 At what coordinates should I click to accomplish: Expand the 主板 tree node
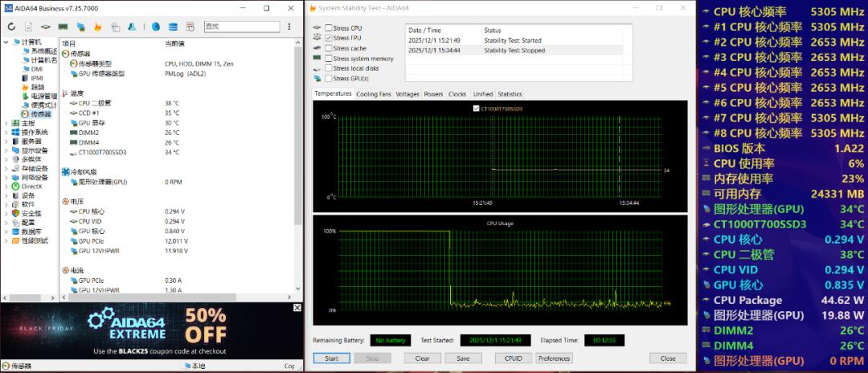6,123
